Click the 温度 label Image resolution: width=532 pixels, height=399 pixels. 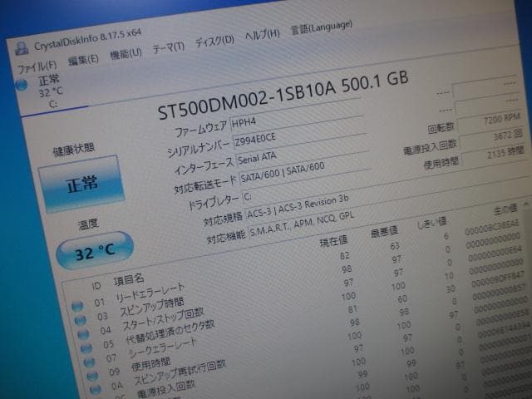[x=88, y=224]
